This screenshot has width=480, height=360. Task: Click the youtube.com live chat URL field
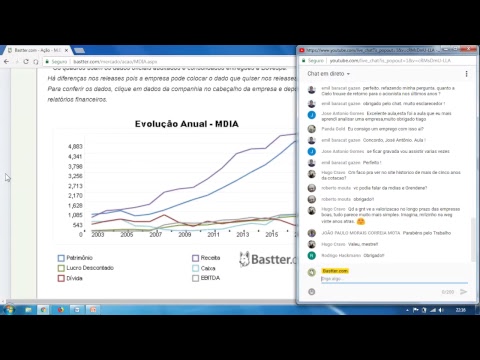[390, 61]
